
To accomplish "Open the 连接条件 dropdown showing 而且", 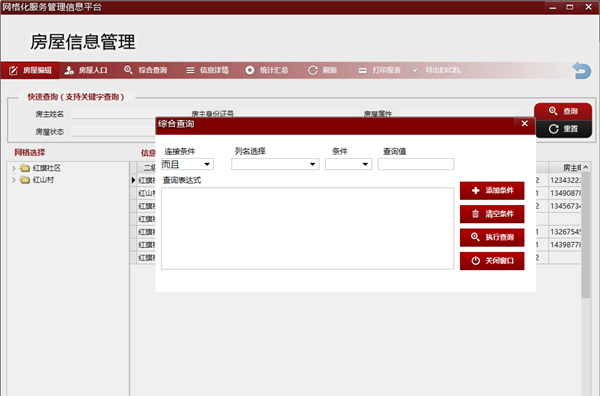I will point(188,164).
